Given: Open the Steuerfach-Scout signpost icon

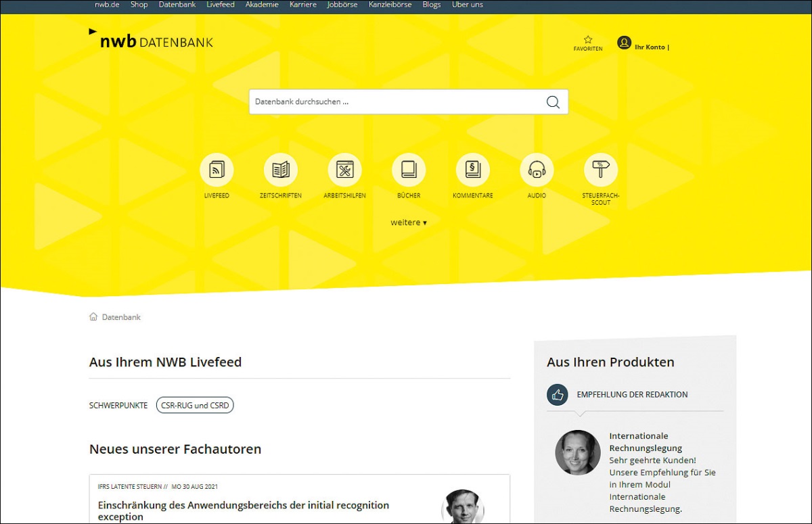Looking at the screenshot, I should tap(600, 170).
